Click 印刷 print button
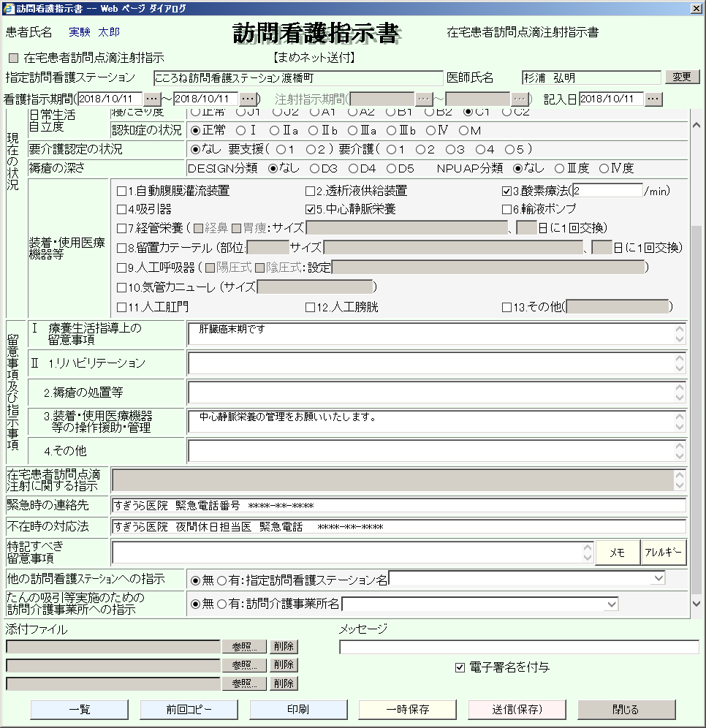 pyautogui.click(x=298, y=710)
